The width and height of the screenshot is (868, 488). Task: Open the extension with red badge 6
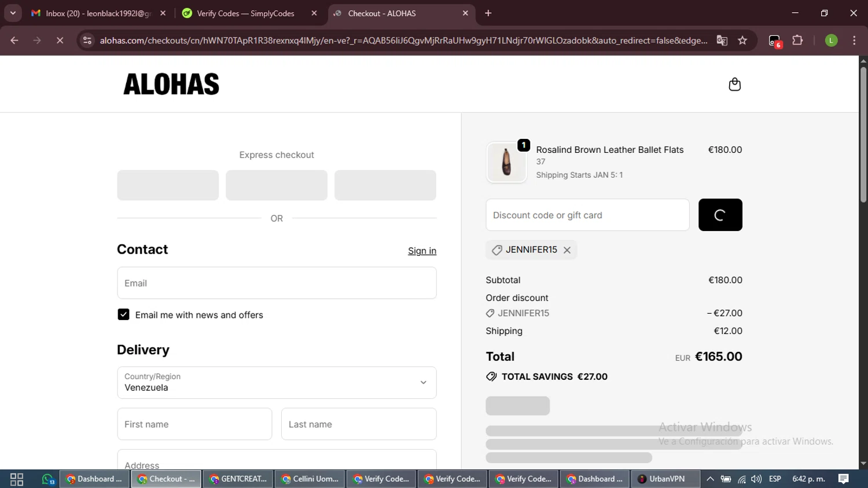(775, 41)
